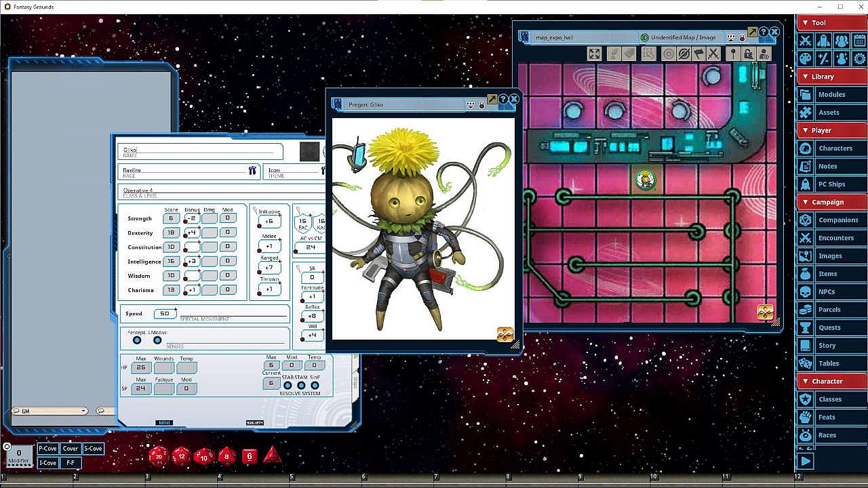Image resolution: width=868 pixels, height=488 pixels.
Task: Open the party sheet tool icon
Action: tap(842, 41)
